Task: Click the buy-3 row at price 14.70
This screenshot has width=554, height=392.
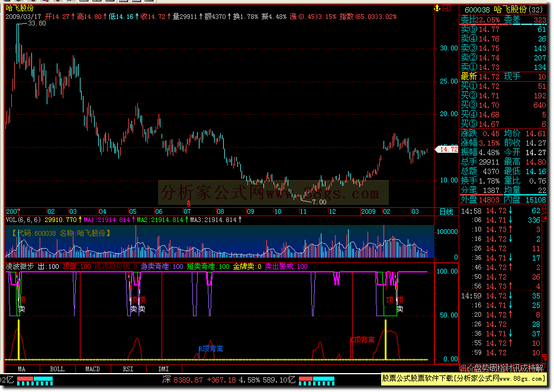Action: tap(504, 105)
